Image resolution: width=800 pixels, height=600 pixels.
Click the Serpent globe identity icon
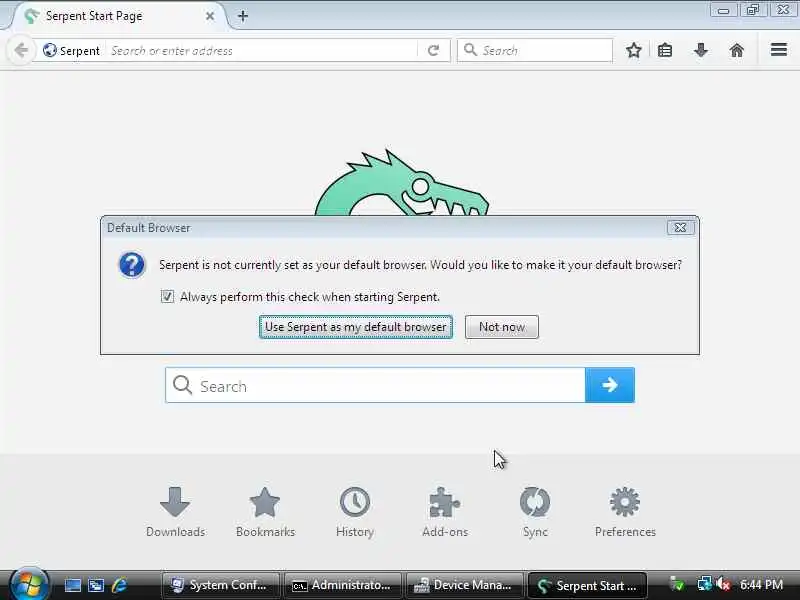[49, 50]
